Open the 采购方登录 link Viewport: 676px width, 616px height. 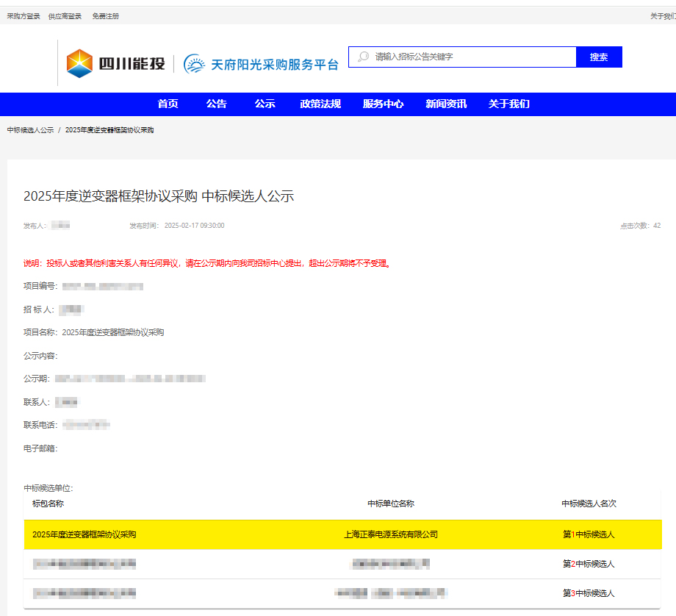[24, 16]
